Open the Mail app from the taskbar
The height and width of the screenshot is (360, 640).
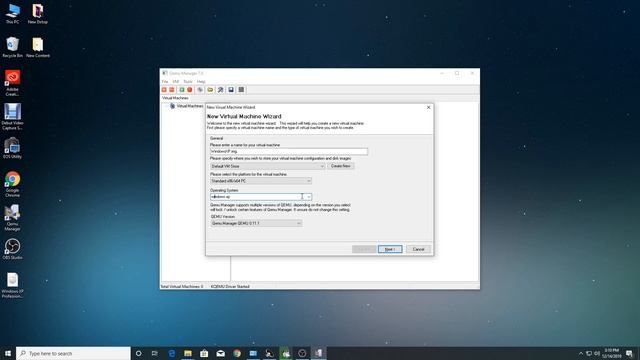click(x=220, y=353)
